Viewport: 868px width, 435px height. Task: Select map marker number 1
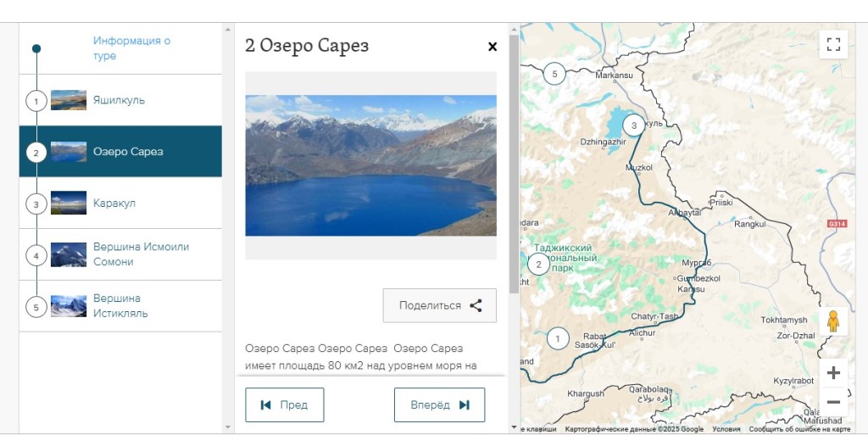click(x=558, y=339)
